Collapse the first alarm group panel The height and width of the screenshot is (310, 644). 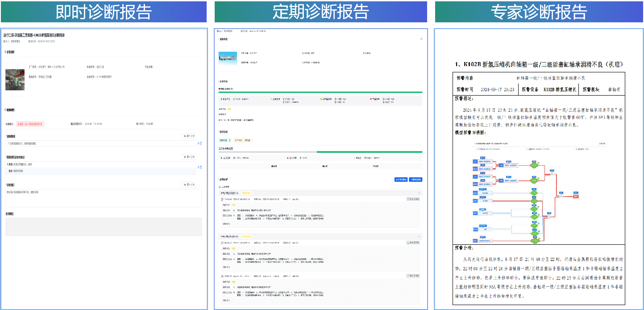coord(419,193)
